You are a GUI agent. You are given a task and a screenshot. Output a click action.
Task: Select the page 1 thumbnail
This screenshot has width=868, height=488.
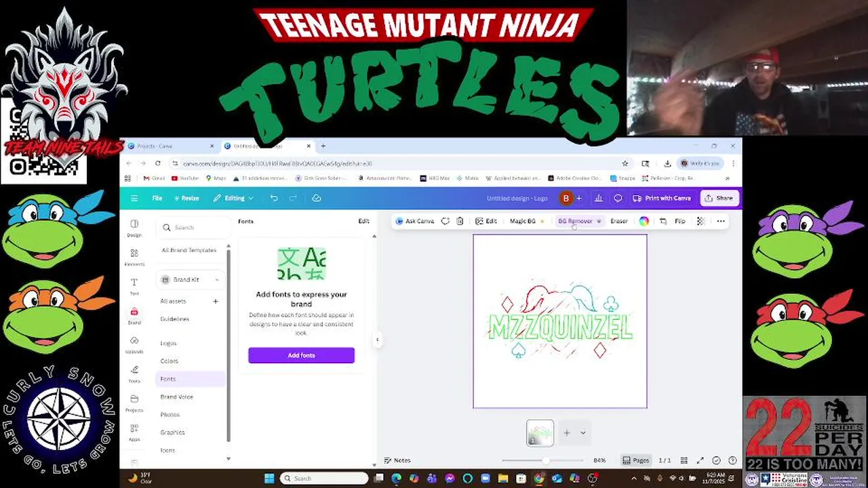540,433
